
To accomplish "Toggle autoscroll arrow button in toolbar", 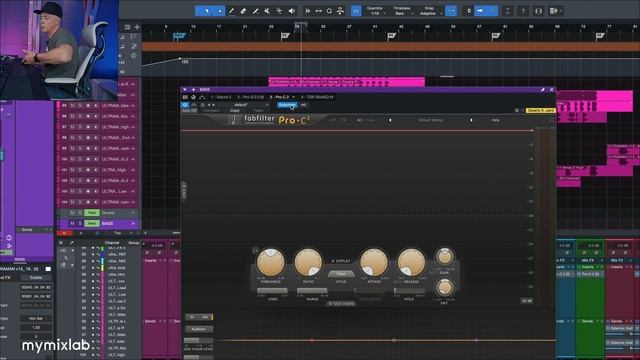I will pyautogui.click(x=480, y=11).
